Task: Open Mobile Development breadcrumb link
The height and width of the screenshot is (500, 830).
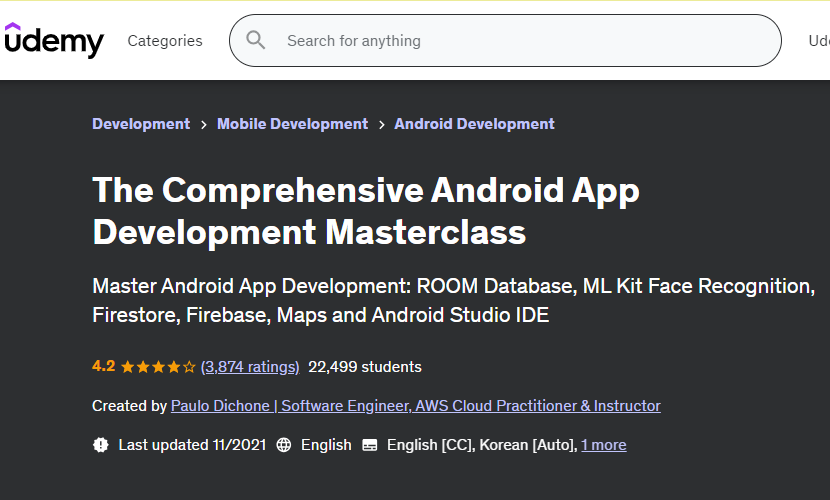Action: pos(292,124)
